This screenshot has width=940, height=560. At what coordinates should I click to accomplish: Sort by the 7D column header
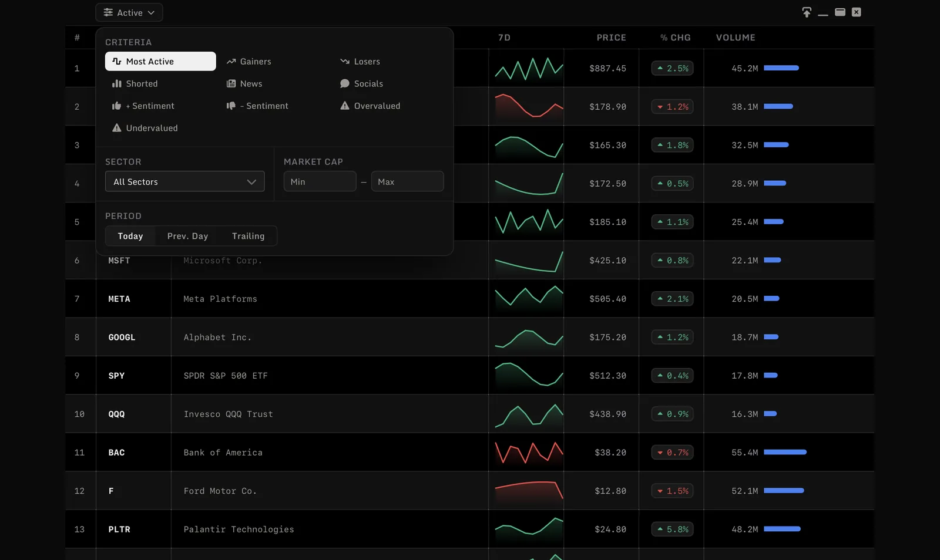pos(504,38)
